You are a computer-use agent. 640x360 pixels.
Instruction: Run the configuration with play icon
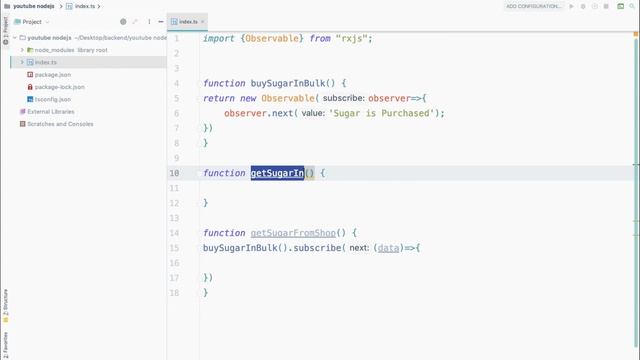[571, 6]
